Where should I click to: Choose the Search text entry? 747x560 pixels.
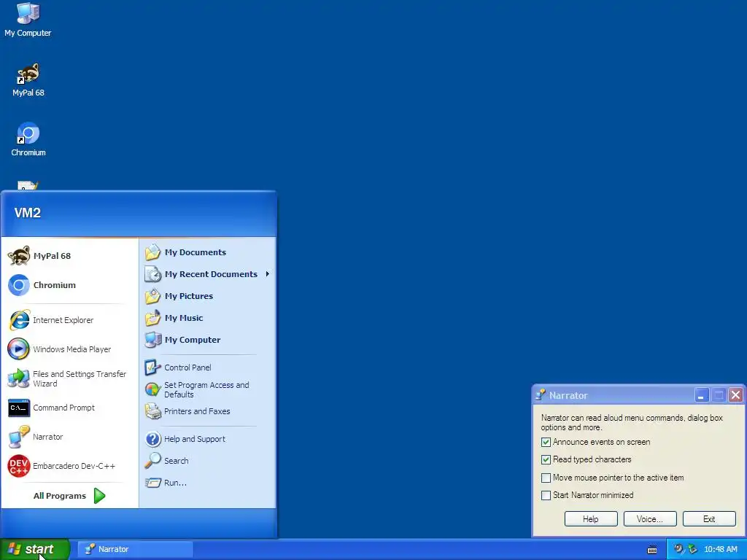(177, 461)
